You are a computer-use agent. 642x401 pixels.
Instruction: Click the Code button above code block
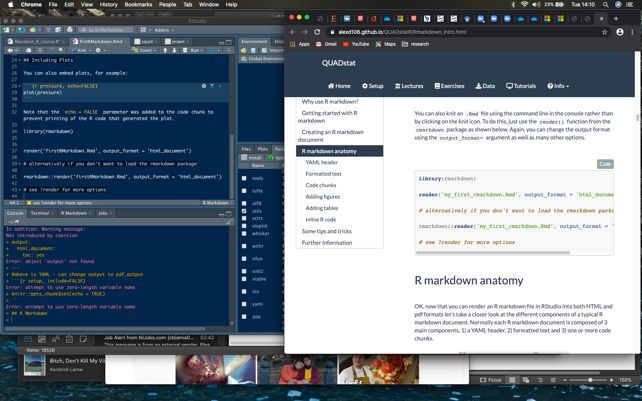[605, 164]
